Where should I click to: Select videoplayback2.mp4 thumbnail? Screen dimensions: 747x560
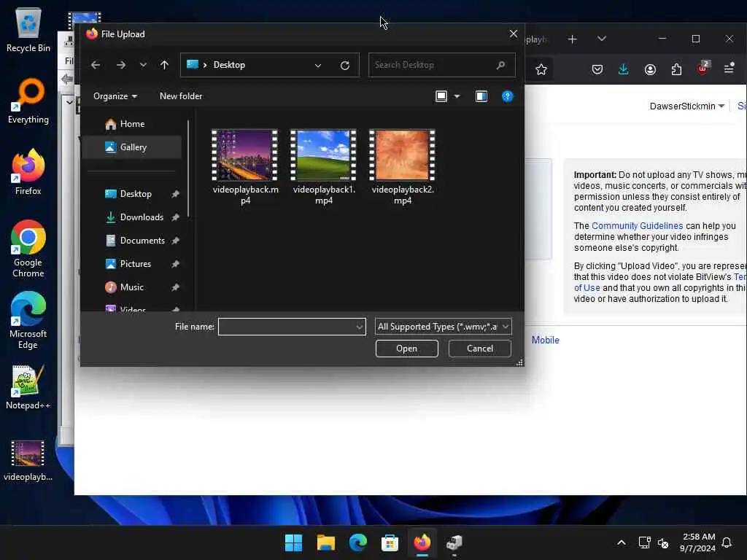click(x=402, y=155)
